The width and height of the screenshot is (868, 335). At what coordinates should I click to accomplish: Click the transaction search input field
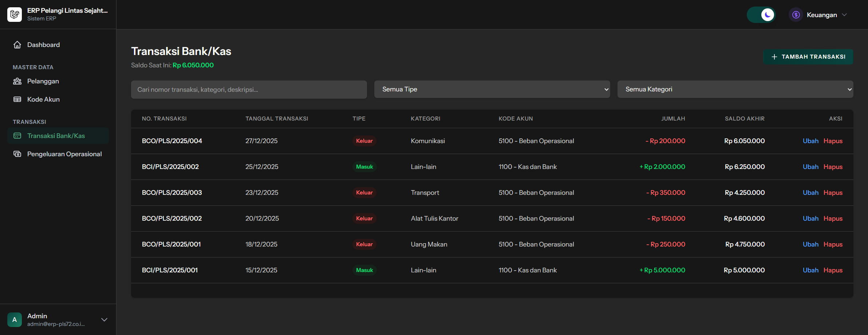[249, 90]
